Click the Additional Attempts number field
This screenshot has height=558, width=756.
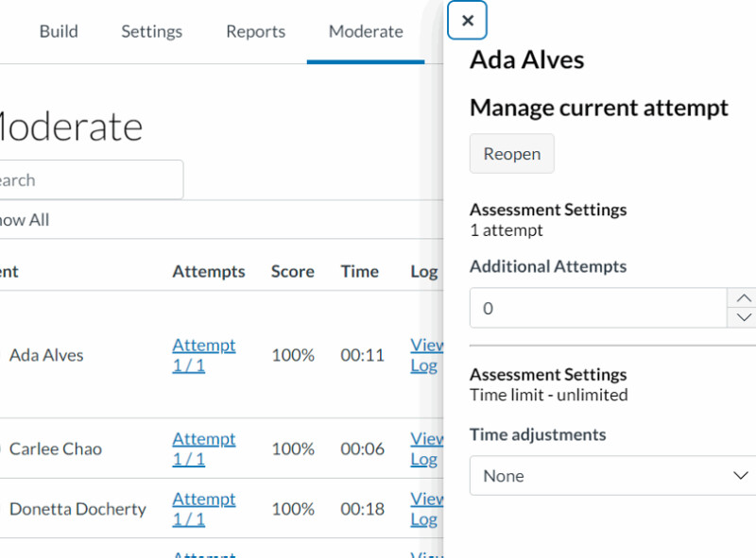click(x=596, y=308)
